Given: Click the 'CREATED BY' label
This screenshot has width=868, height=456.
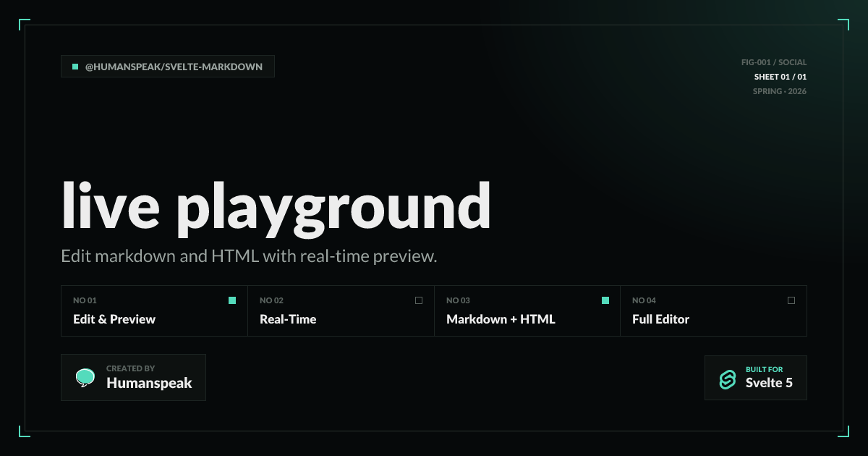Looking at the screenshot, I should click(131, 368).
